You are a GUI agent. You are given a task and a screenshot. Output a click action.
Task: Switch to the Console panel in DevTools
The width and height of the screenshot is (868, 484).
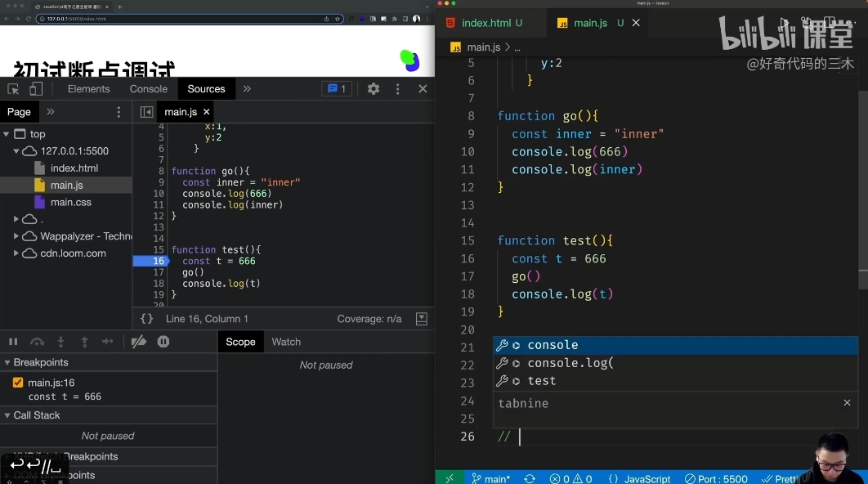[147, 88]
